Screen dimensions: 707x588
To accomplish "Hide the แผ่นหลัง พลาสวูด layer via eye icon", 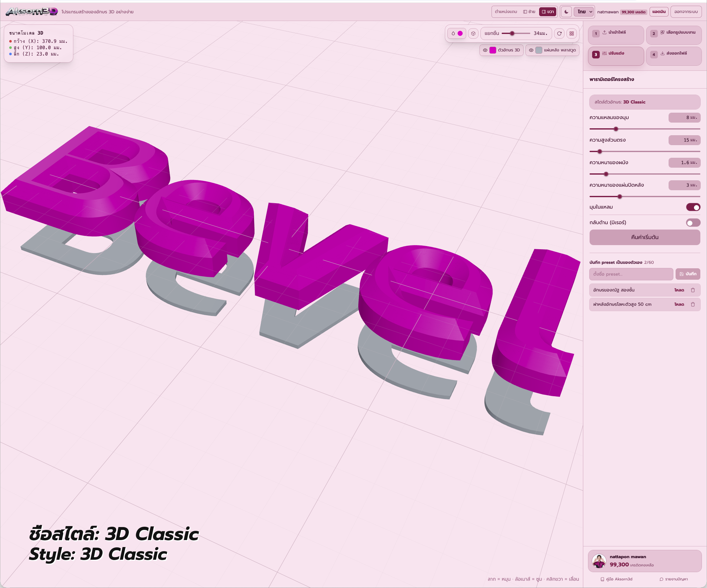I will pyautogui.click(x=531, y=50).
